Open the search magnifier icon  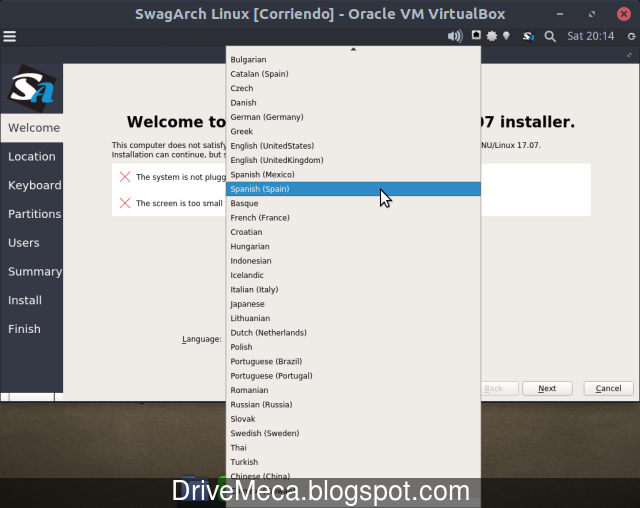coord(550,36)
